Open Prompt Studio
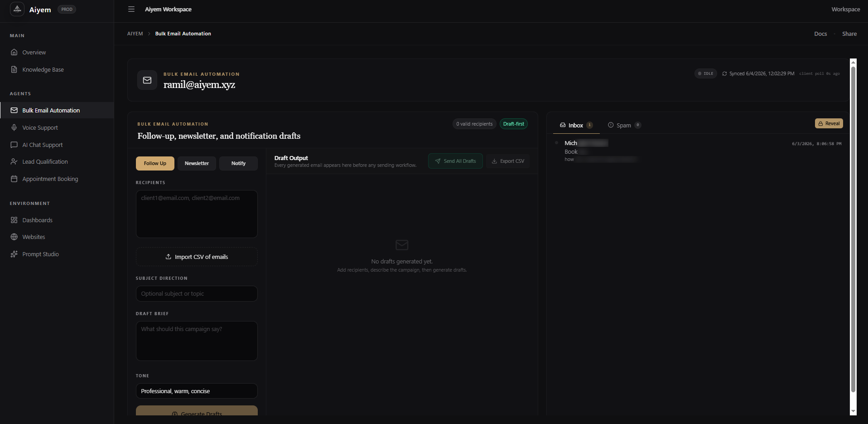 (57, 254)
